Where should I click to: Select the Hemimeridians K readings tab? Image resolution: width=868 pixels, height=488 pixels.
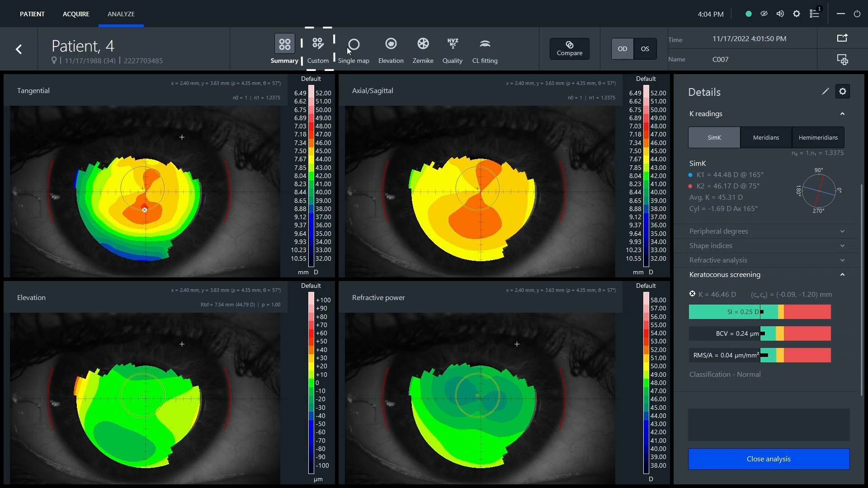818,137
